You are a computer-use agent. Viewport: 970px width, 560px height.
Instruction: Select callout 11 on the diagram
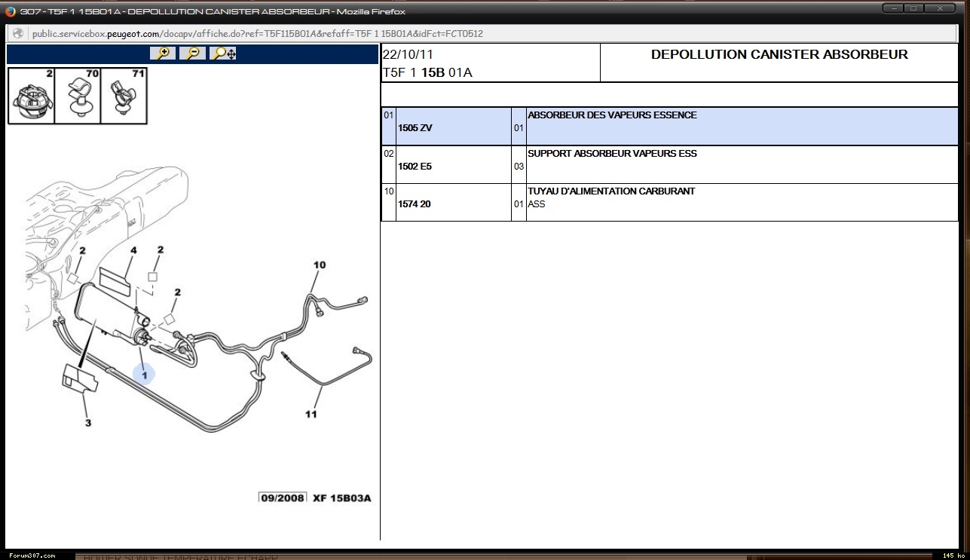click(x=311, y=414)
